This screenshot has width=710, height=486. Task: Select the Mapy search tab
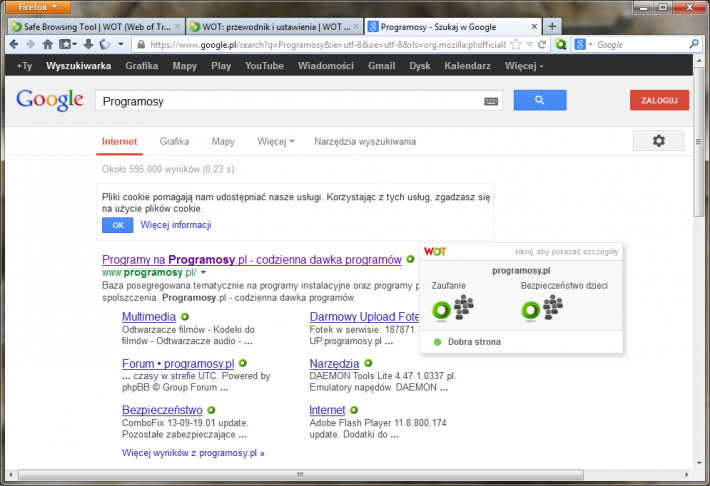pyautogui.click(x=223, y=141)
